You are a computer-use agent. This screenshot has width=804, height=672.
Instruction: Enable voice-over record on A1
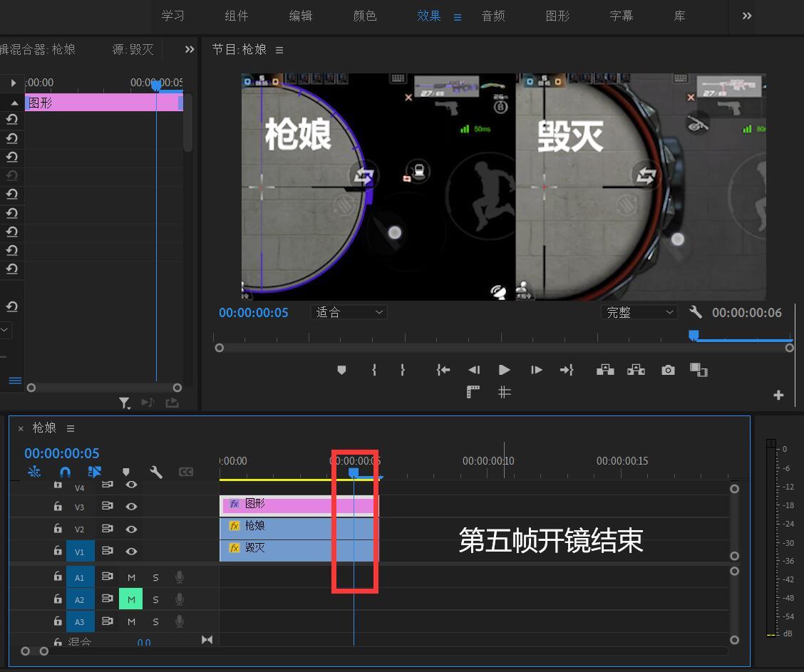[180, 577]
